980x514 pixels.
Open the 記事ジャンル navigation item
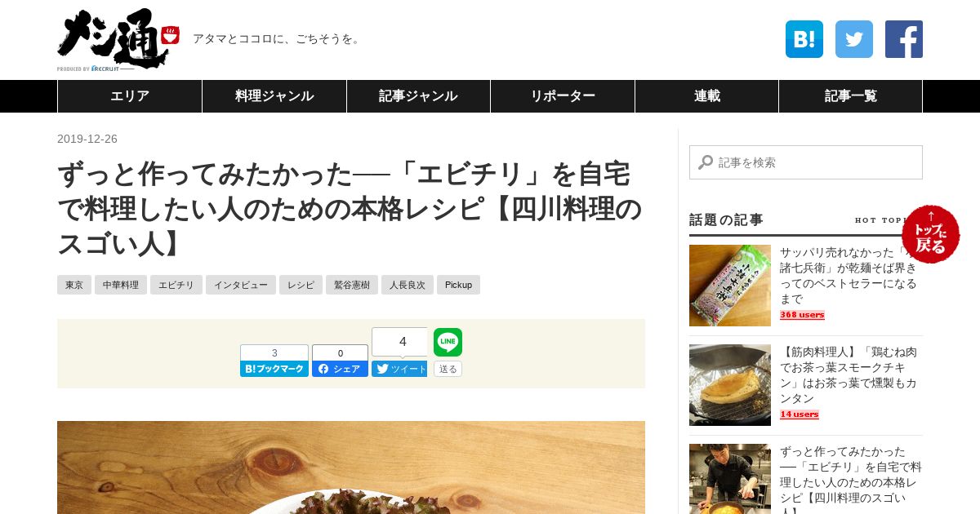(418, 96)
